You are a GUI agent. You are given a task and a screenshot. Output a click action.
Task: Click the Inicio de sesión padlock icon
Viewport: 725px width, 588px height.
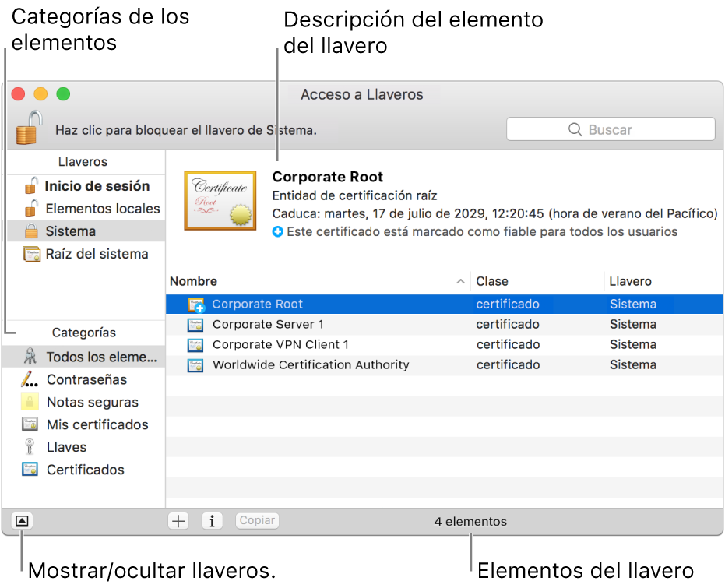(31, 186)
